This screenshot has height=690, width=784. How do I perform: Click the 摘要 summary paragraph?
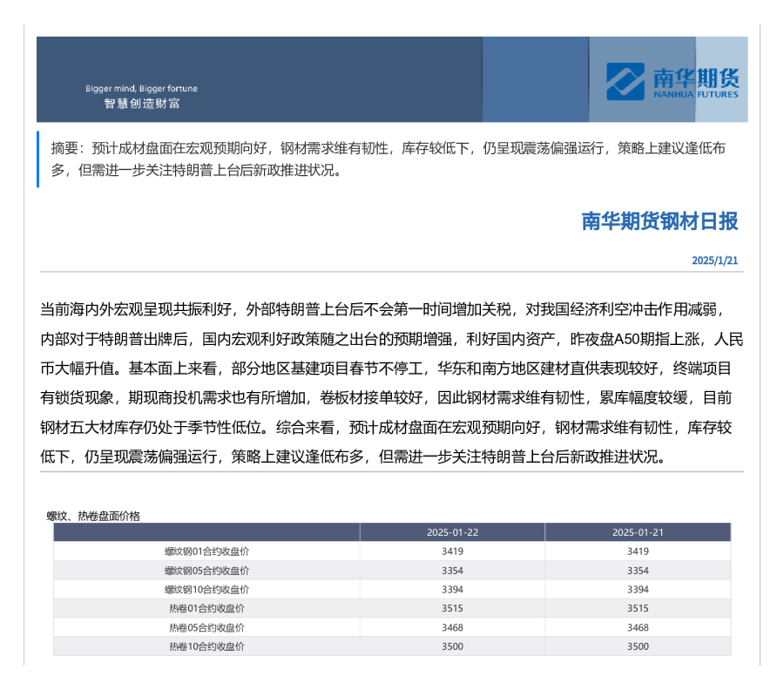[388, 159]
